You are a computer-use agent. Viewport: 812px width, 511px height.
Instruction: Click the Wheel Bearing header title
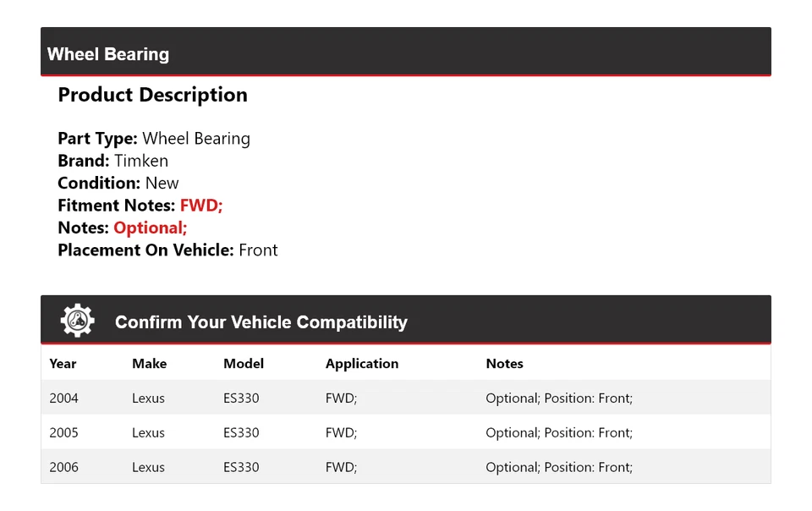point(108,54)
